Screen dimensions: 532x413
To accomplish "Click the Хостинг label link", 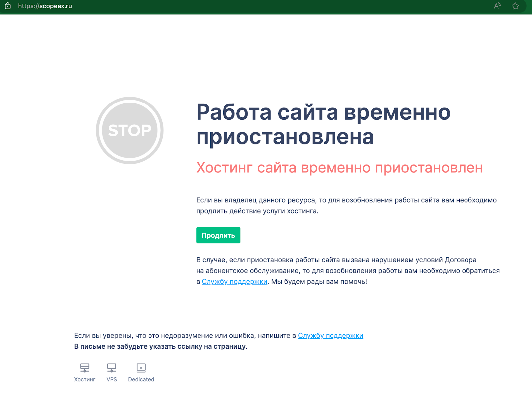I will pos(85,379).
